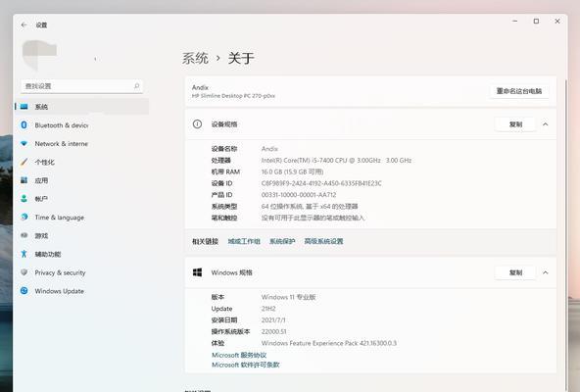Click HP Slimline Desktop PC model text
The width and height of the screenshot is (580, 392).
pyautogui.click(x=233, y=96)
